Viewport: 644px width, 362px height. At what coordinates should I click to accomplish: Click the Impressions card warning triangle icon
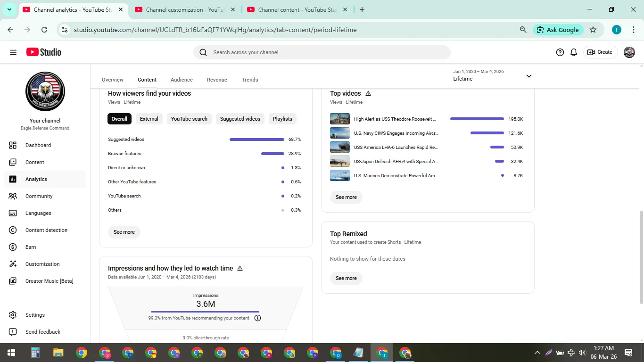point(240,268)
